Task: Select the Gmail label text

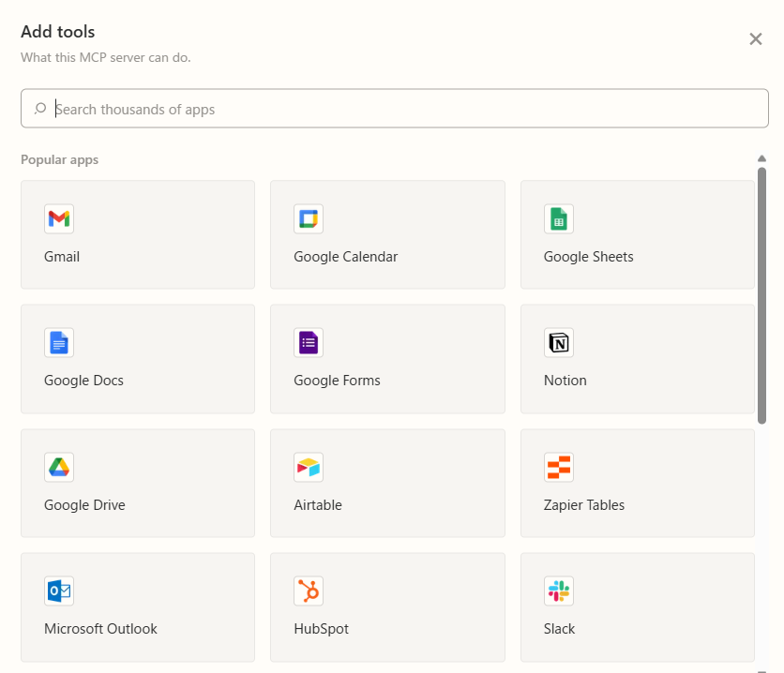Action: [62, 257]
